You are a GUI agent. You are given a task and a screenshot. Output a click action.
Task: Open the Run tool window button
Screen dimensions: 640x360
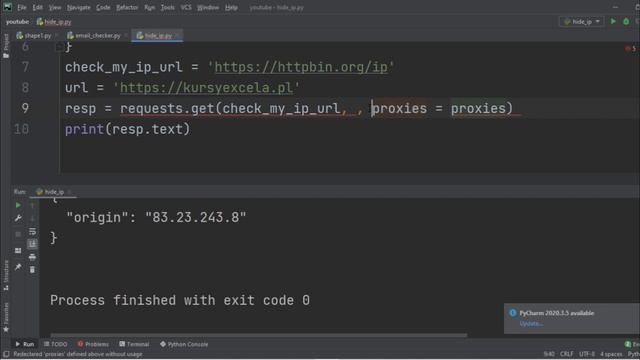click(24, 344)
